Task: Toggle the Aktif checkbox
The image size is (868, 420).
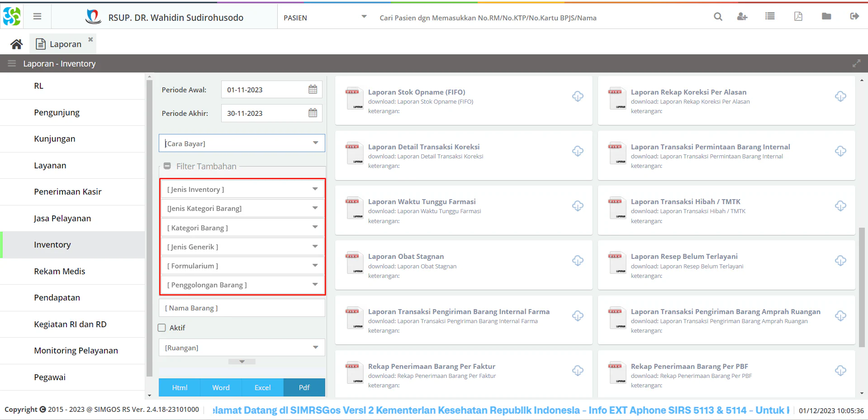Action: (161, 328)
